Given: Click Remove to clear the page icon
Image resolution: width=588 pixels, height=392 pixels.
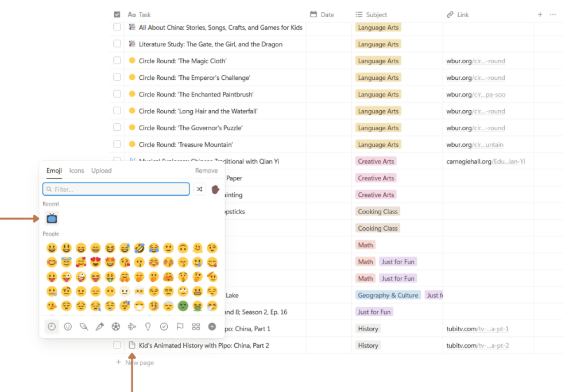Looking at the screenshot, I should [206, 170].
